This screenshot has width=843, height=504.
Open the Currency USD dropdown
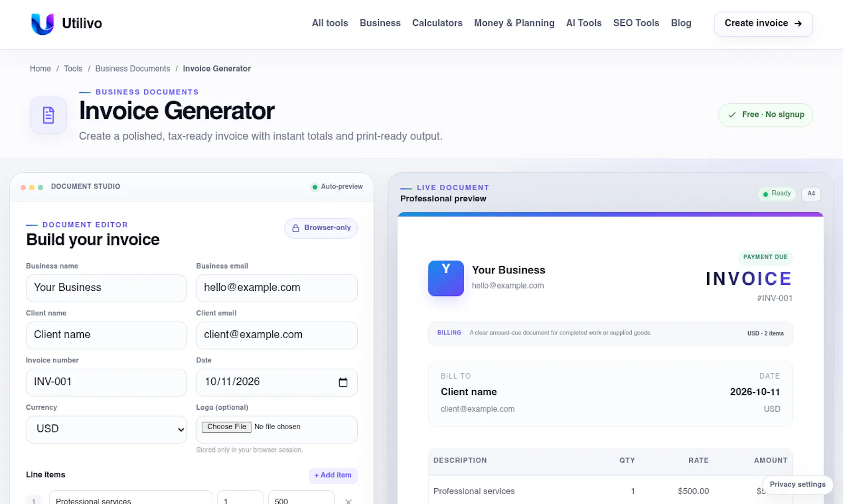[x=106, y=429]
